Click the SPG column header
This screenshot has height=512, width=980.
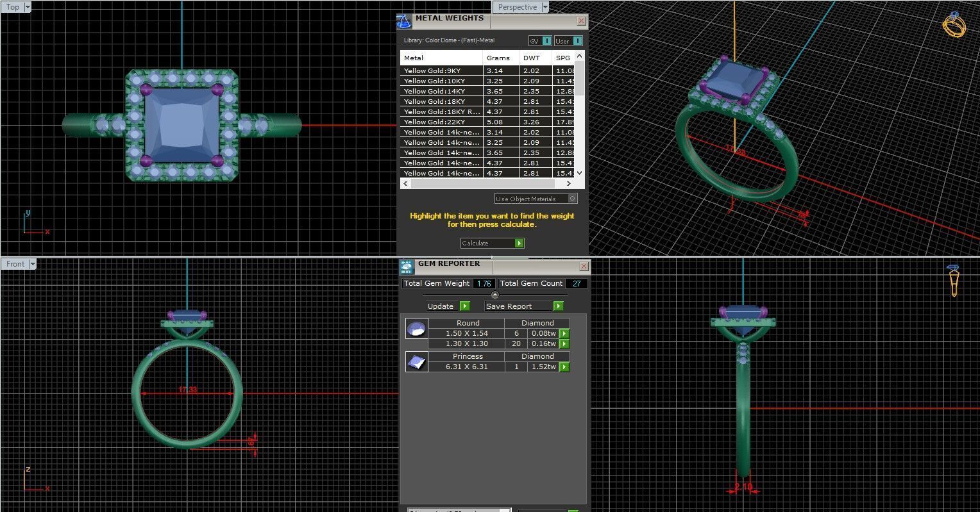click(564, 58)
